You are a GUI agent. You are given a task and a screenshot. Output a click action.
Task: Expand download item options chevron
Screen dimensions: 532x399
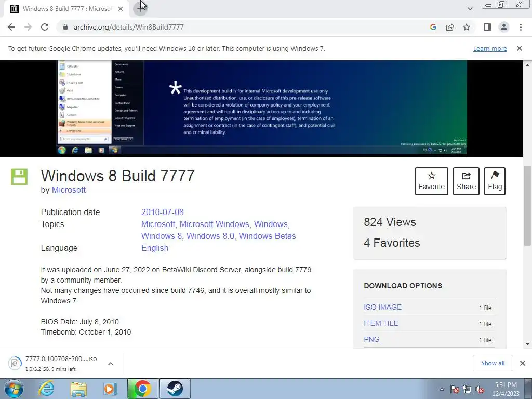pyautogui.click(x=111, y=364)
